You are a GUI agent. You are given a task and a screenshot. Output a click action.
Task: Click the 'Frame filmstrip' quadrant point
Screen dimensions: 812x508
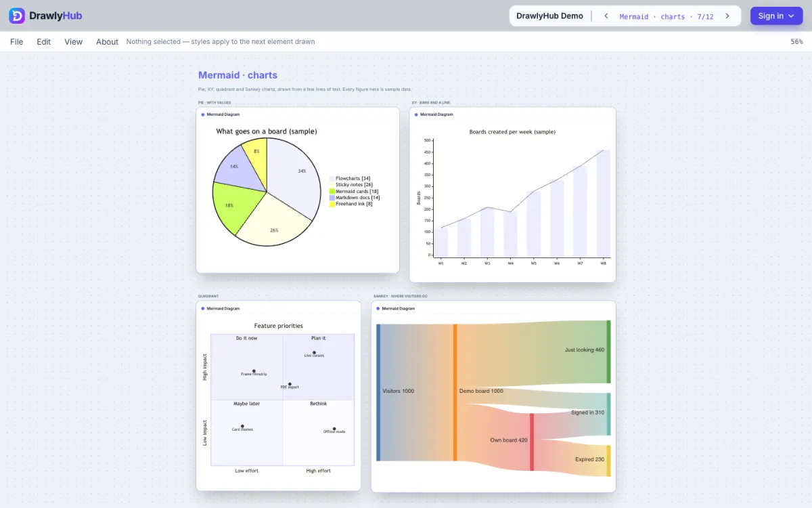254,372
